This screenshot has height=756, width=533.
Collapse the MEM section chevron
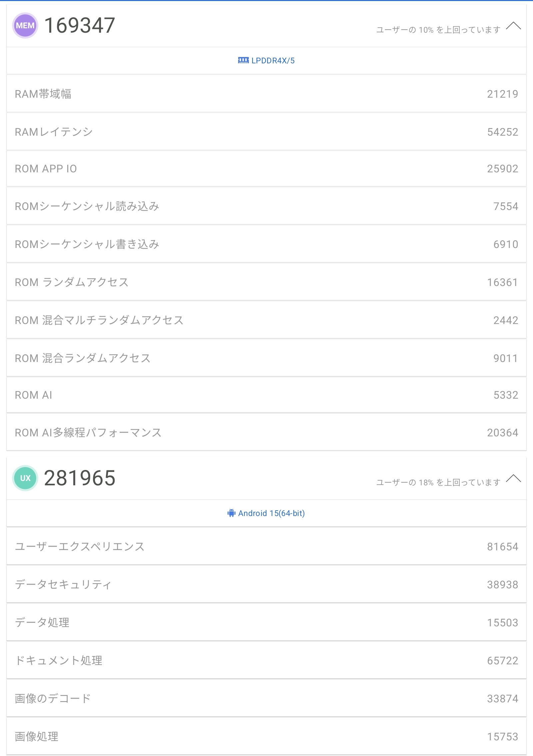pyautogui.click(x=513, y=26)
